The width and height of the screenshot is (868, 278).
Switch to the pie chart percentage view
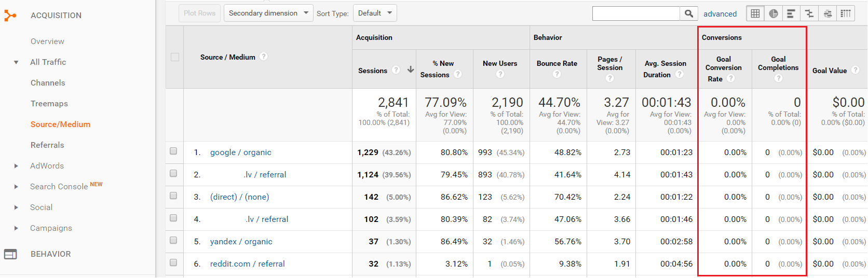(x=774, y=13)
